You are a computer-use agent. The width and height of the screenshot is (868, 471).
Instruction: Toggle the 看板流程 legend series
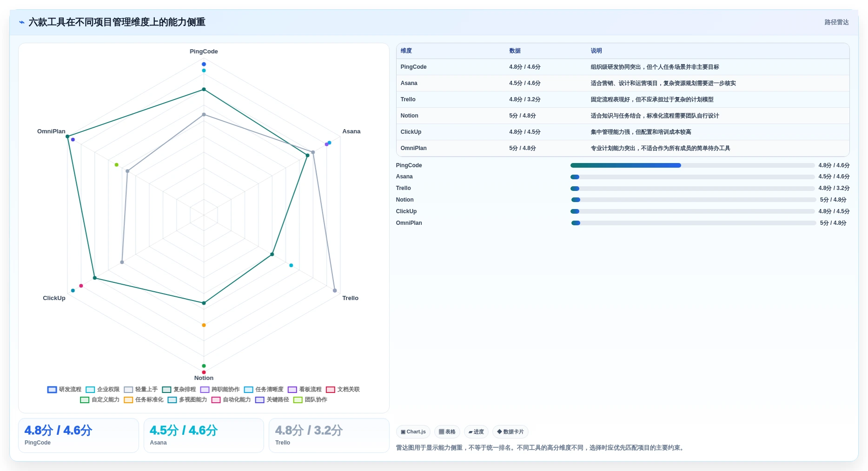click(305, 389)
